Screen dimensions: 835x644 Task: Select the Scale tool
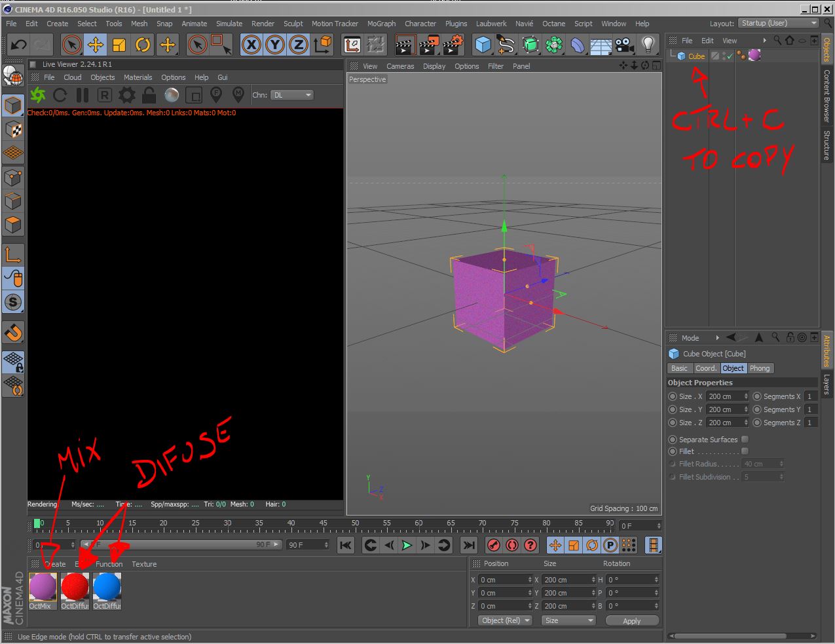point(119,45)
